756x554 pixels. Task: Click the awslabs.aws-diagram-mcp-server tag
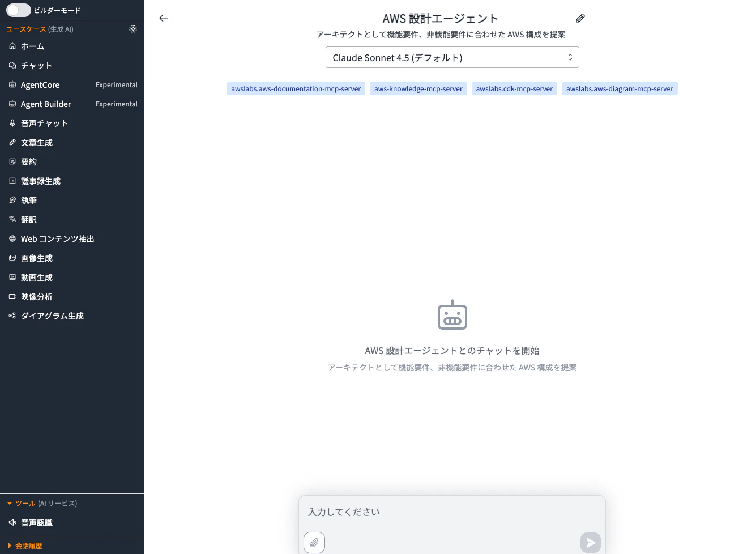620,88
